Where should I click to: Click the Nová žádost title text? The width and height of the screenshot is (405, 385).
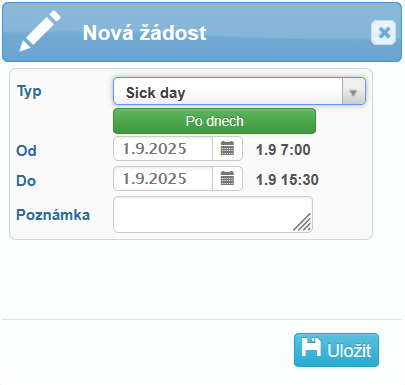145,33
